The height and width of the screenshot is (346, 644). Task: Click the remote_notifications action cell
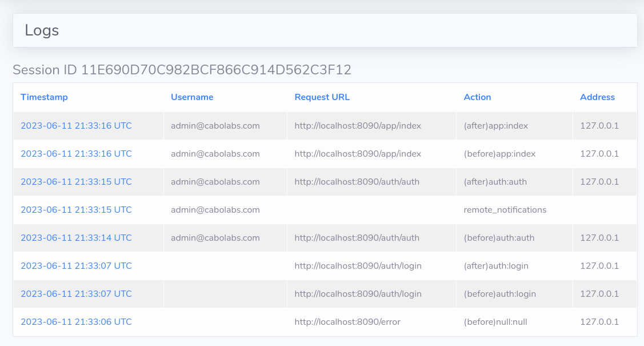(505, 210)
